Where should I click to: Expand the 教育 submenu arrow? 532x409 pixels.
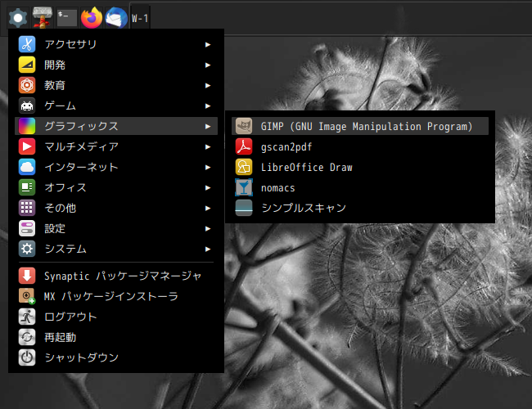coord(208,85)
